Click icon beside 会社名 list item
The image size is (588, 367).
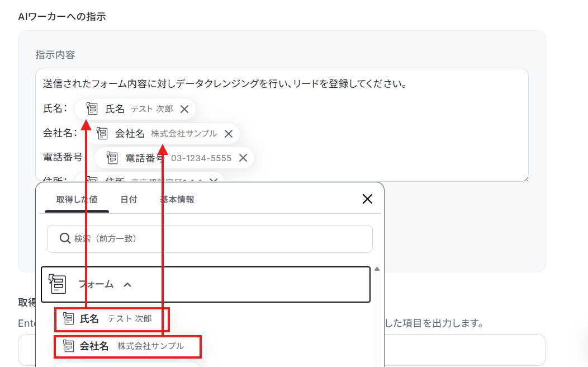click(68, 346)
